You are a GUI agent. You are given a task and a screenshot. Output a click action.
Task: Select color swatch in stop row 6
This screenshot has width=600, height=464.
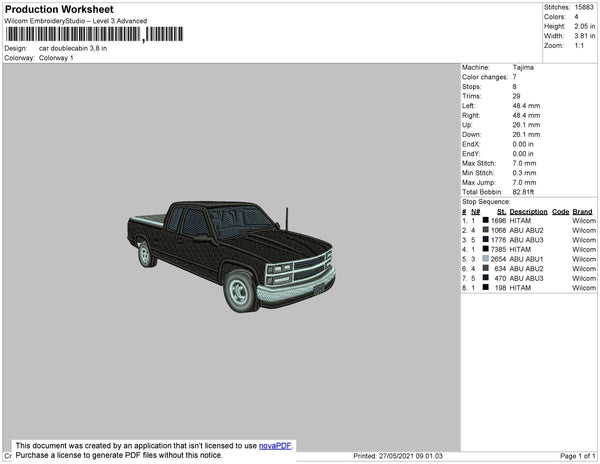coord(486,268)
